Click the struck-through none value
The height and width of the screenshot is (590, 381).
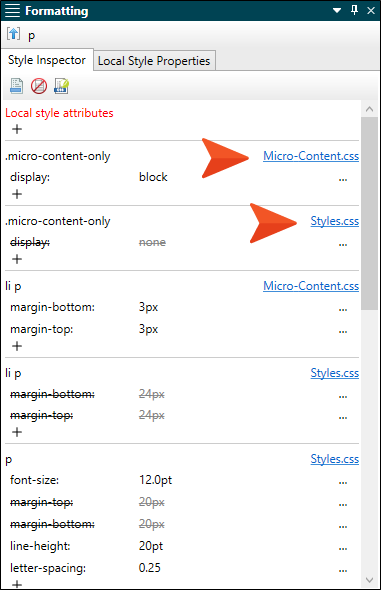(152, 242)
